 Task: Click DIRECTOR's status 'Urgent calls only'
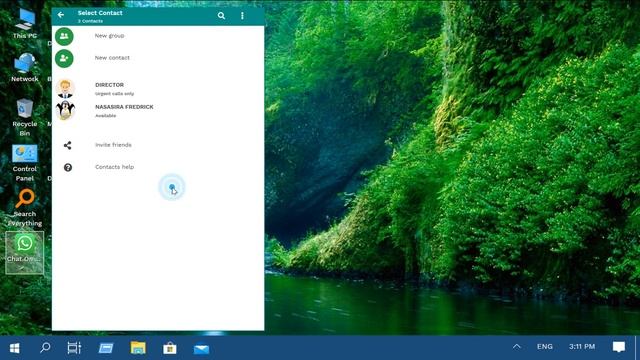pos(114,94)
